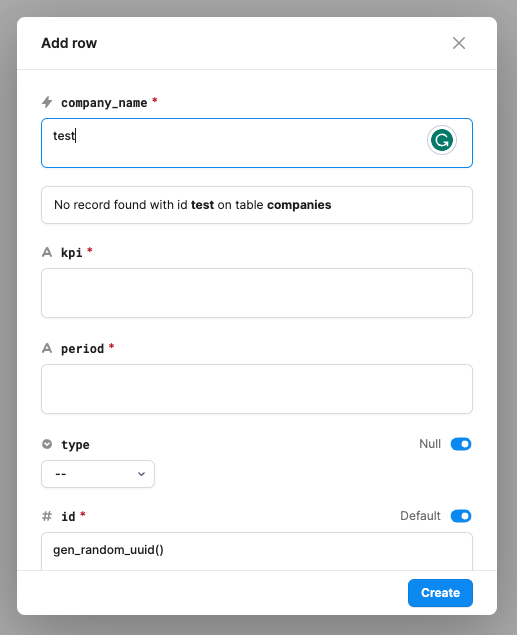
Task: Toggle the Null switch for type
Action: (x=461, y=444)
